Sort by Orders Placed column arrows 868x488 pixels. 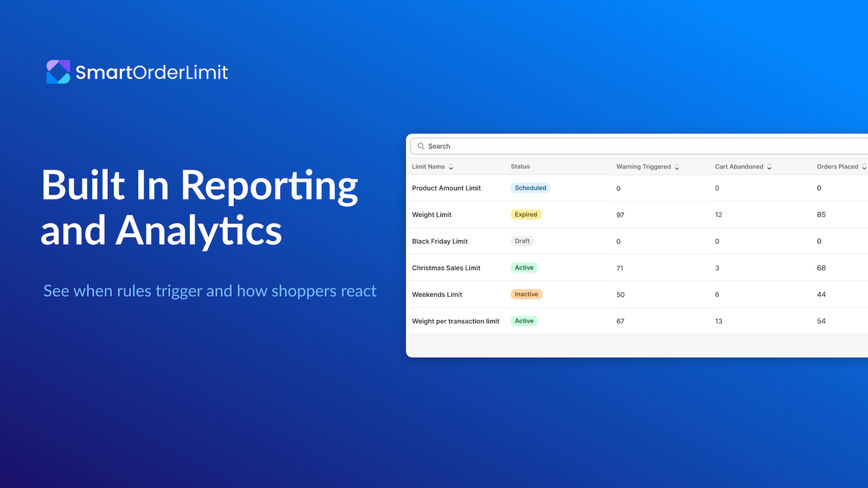point(864,167)
